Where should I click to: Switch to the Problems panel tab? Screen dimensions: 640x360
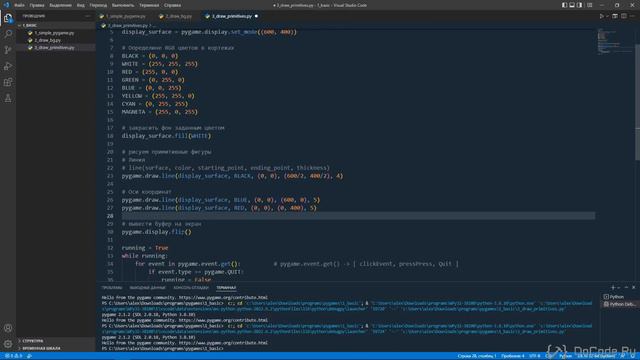(x=112, y=288)
